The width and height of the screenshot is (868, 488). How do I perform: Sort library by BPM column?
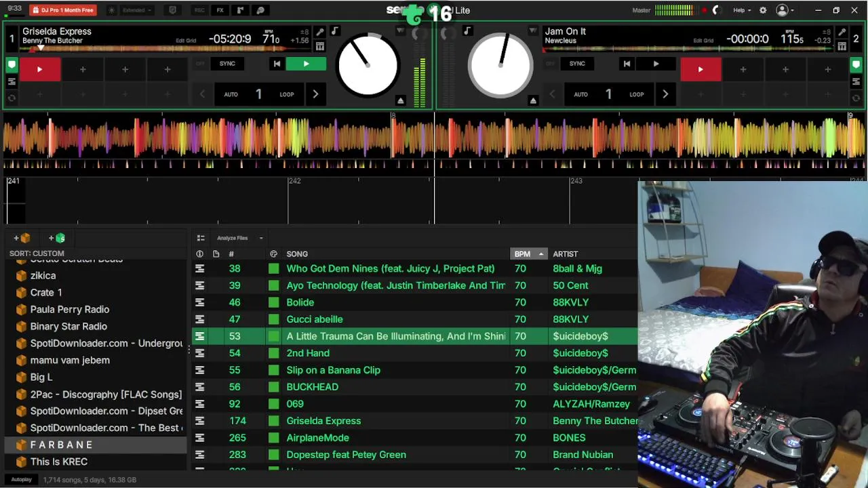(528, 254)
